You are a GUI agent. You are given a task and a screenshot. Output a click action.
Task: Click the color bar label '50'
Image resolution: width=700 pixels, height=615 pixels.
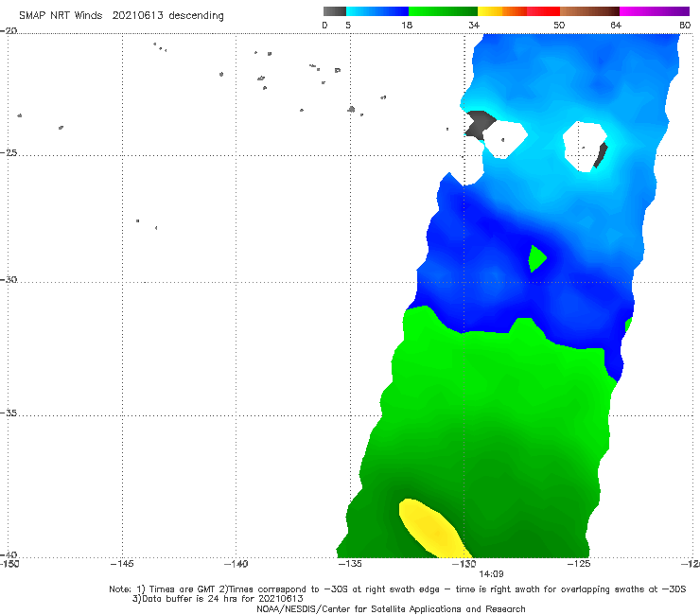click(559, 26)
